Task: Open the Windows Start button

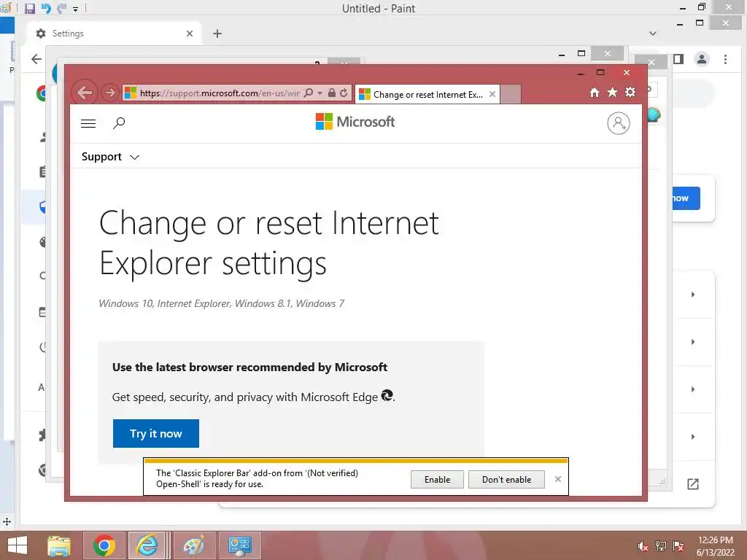Action: tap(18, 545)
